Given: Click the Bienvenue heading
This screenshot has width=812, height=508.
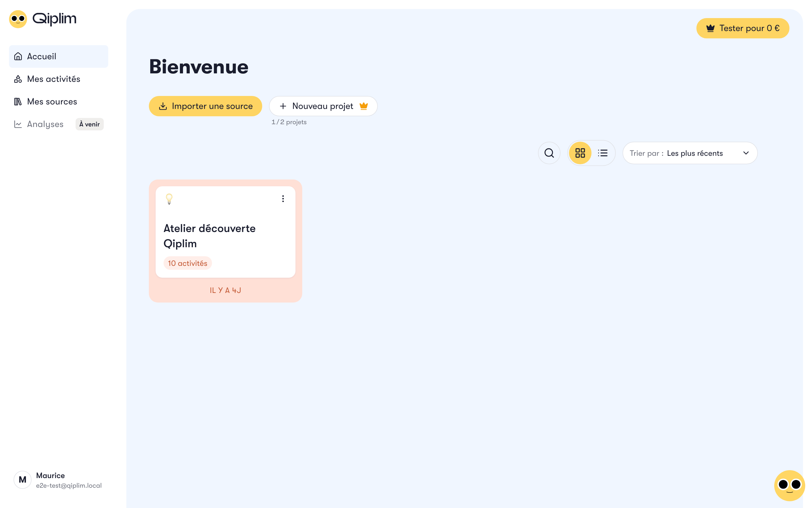Looking at the screenshot, I should pyautogui.click(x=199, y=67).
